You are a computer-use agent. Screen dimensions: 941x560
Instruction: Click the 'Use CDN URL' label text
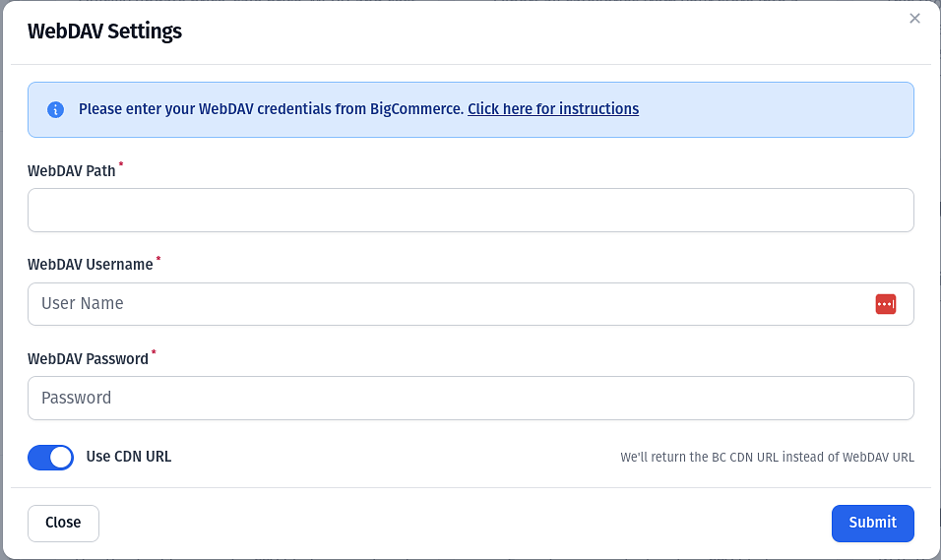(x=128, y=457)
